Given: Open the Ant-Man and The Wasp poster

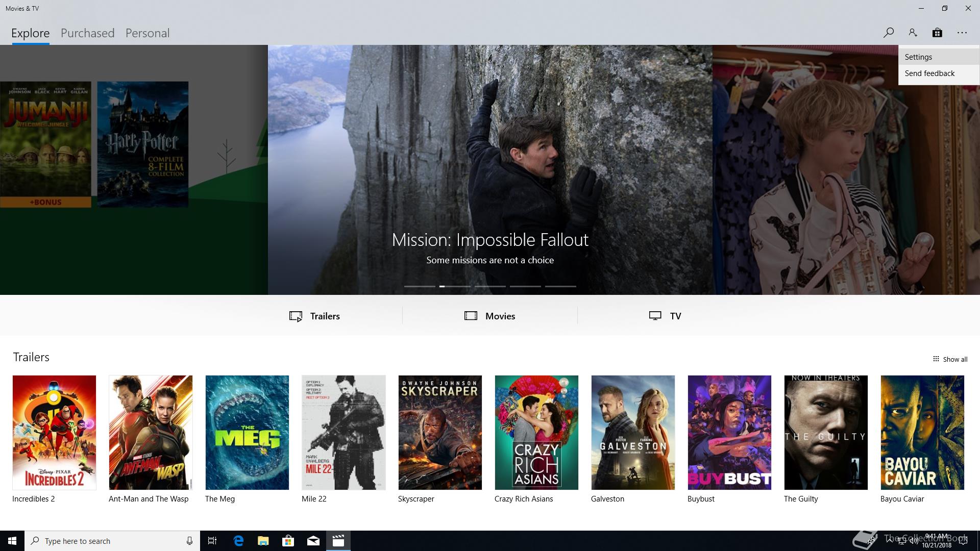Looking at the screenshot, I should point(151,433).
